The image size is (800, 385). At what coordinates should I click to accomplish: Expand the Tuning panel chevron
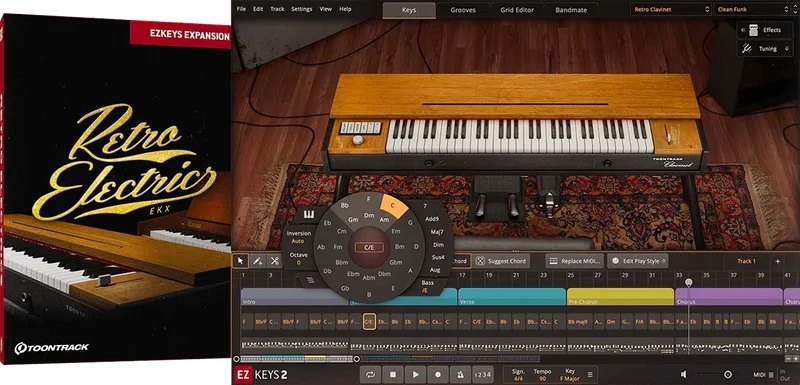pyautogui.click(x=787, y=49)
